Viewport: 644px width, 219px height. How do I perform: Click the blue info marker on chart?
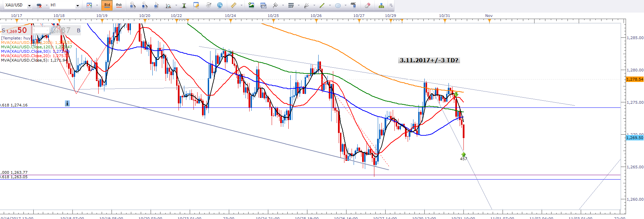tap(67, 103)
